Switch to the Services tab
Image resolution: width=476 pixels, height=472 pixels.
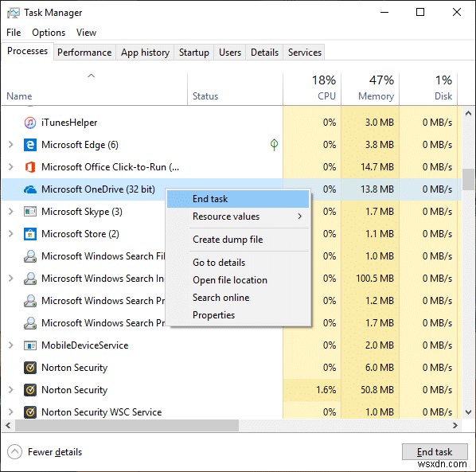pos(305,53)
